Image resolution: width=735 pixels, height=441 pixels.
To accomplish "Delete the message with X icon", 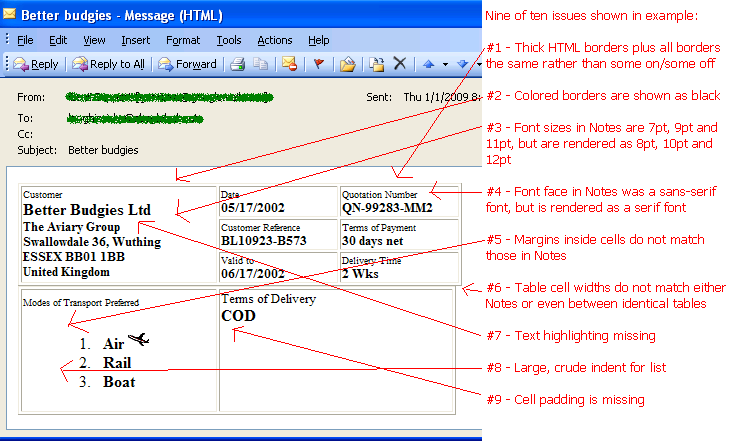I will (399, 64).
